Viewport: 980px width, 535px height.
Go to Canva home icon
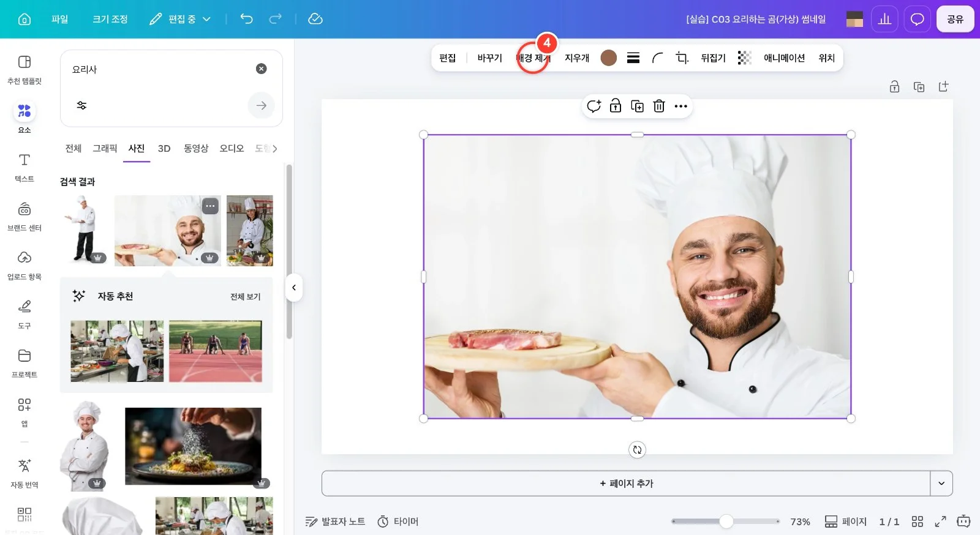24,19
